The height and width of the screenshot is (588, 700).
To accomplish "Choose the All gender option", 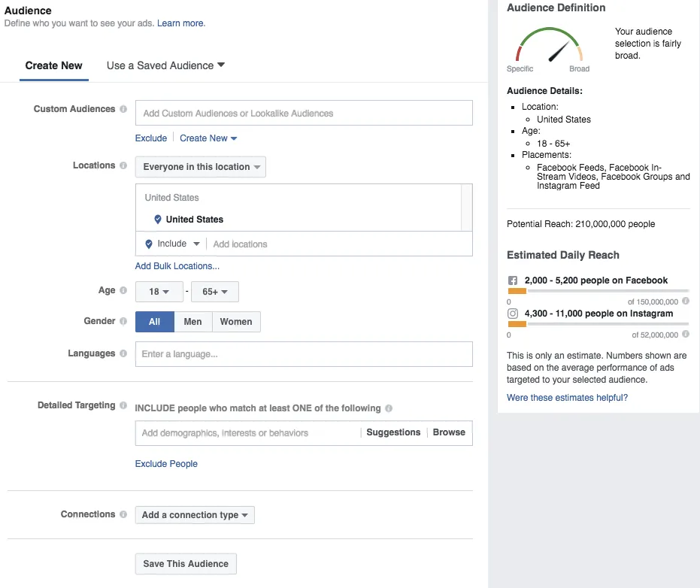I will [x=154, y=322].
